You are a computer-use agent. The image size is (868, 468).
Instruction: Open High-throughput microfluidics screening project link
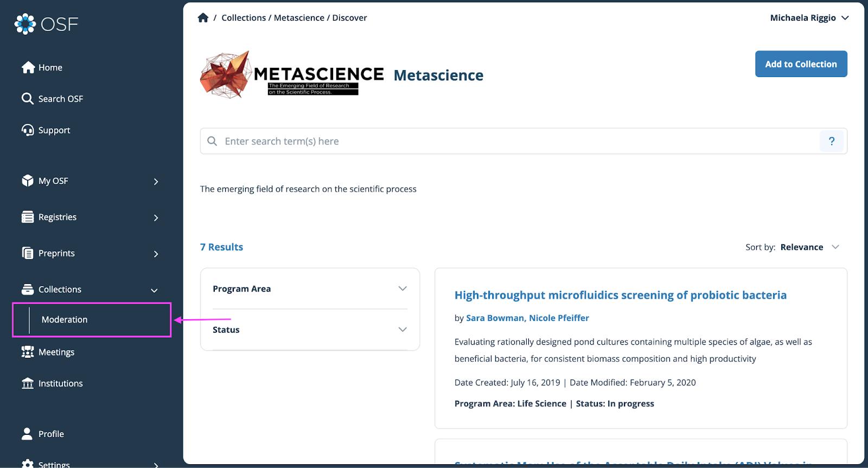click(x=621, y=295)
